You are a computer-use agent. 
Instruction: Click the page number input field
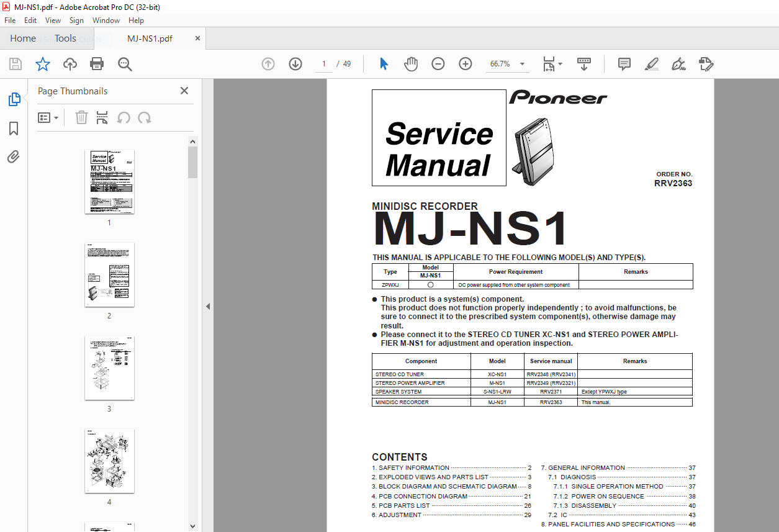tap(323, 64)
